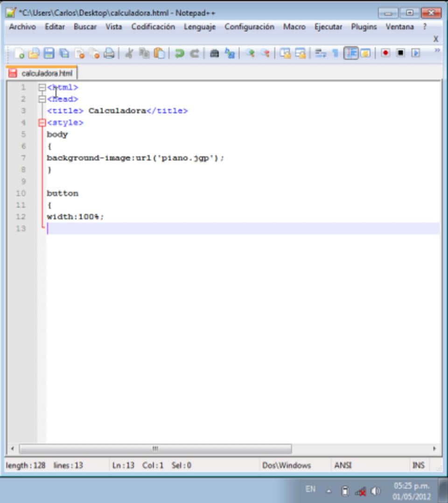The image size is (448, 503).
Task: Open the Editar menu
Action: coord(55,27)
